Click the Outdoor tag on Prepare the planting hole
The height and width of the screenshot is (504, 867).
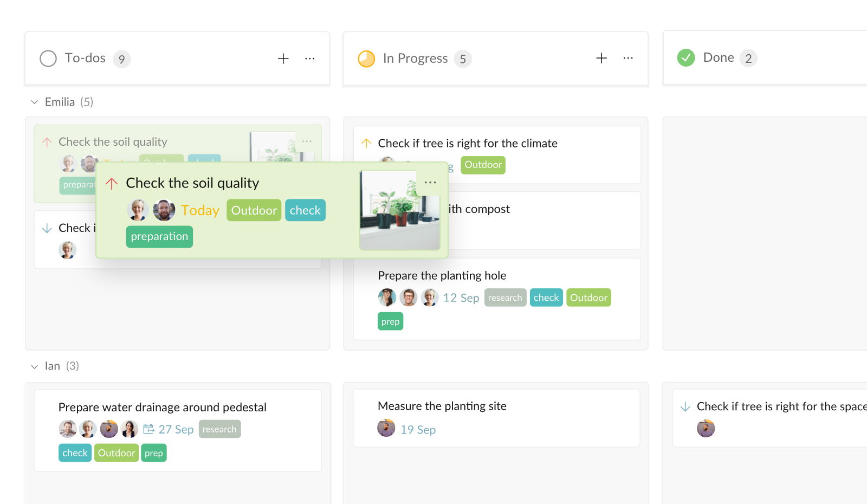[x=588, y=298]
